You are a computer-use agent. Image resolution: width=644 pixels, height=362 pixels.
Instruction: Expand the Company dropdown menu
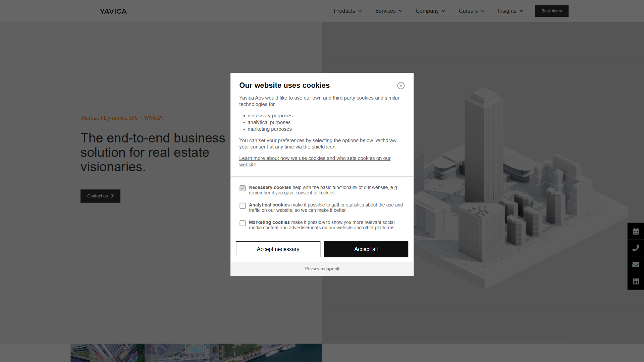click(x=429, y=11)
